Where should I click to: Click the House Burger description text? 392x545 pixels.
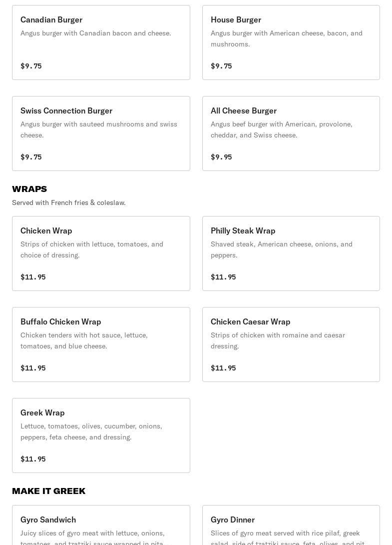click(286, 38)
